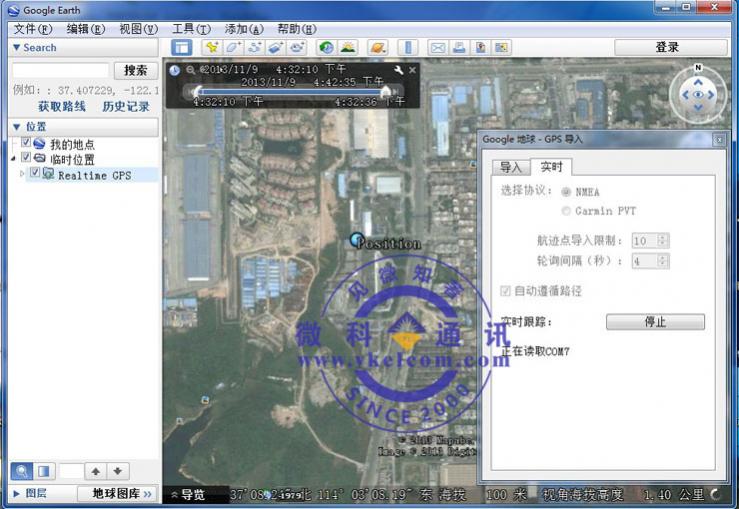Click the right handle of the time slider
Image resolution: width=739 pixels, height=509 pixels.
coord(385,91)
